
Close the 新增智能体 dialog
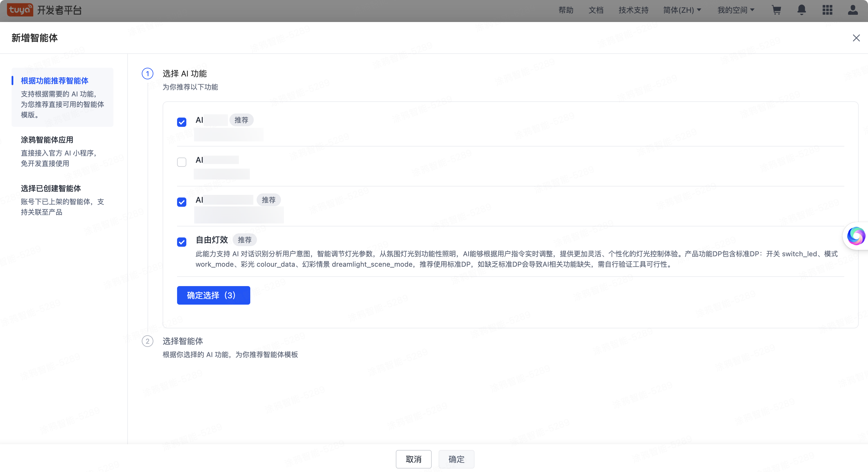coord(856,38)
